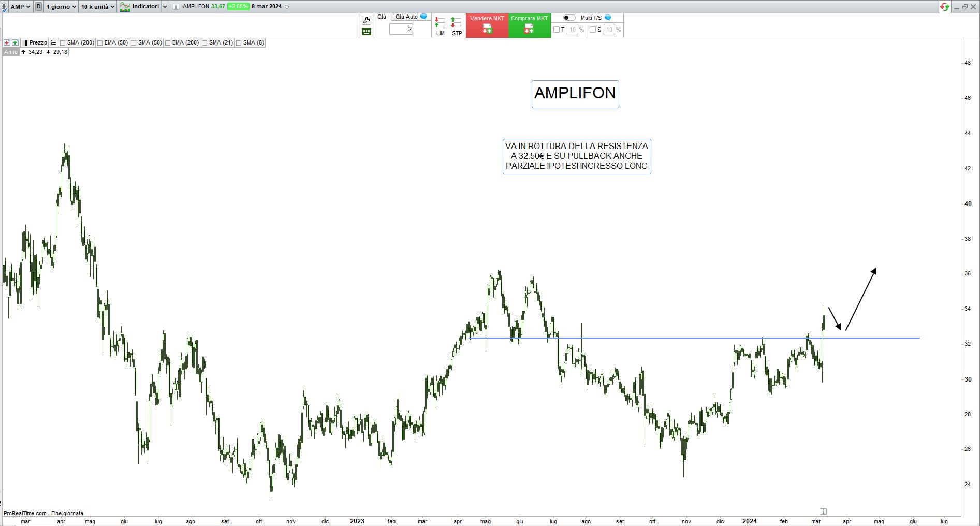Click the Anno yearly range label

(x=11, y=52)
